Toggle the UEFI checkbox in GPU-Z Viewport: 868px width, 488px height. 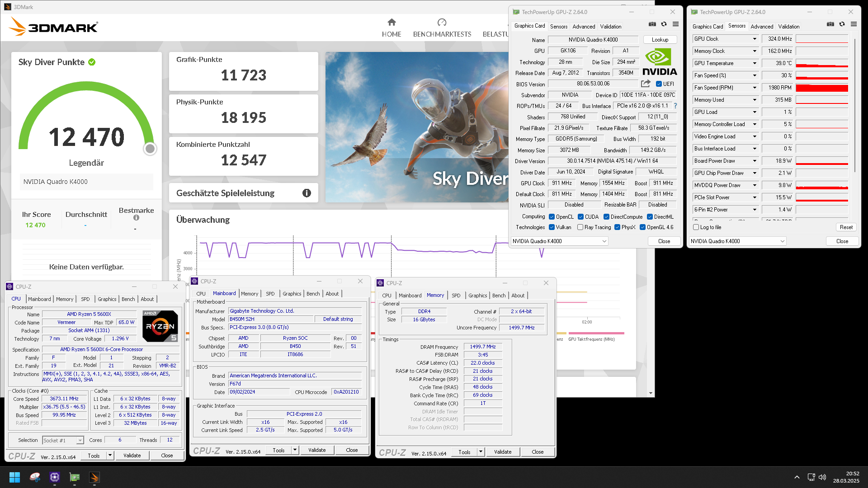pos(659,84)
